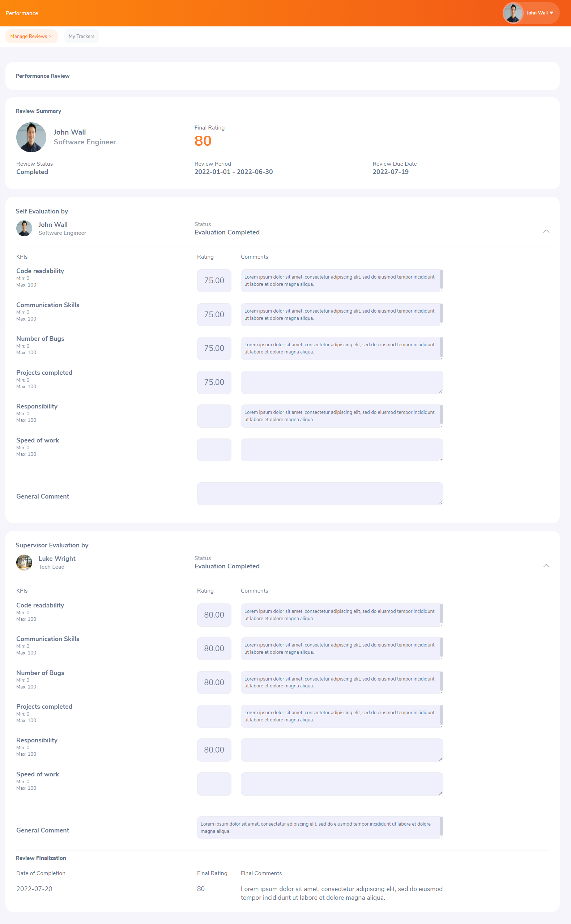The width and height of the screenshot is (571, 924).
Task: Click self-evaluation Code readability rating field
Action: click(214, 281)
